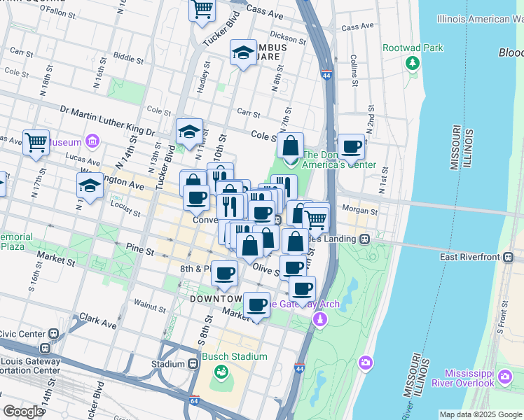Click the Interstate 64 shield

pos(194,400)
